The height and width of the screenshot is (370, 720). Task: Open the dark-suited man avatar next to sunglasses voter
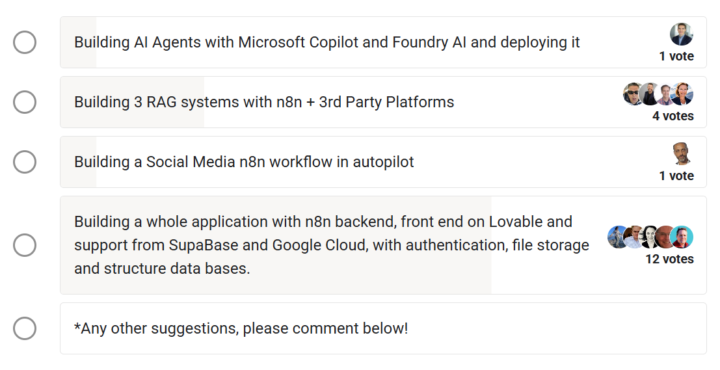point(649,94)
